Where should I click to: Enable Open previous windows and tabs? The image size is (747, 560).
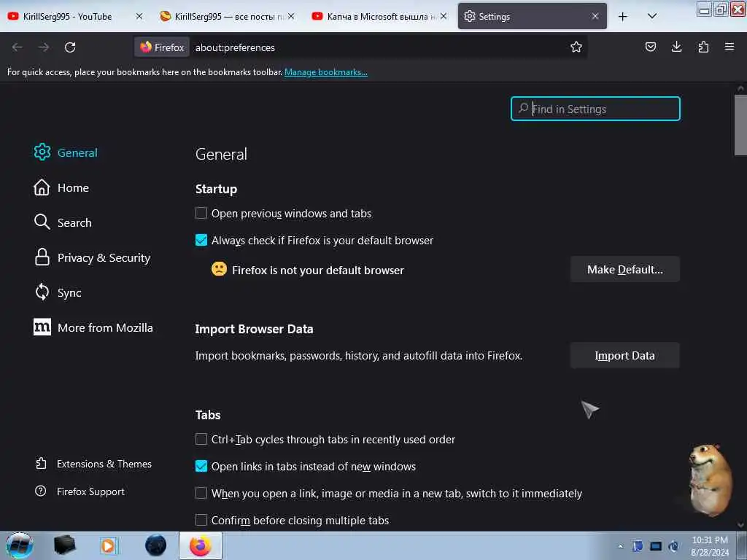201,213
